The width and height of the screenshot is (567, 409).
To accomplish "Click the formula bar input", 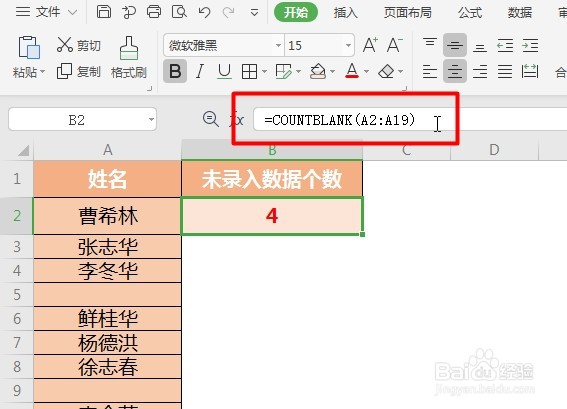I will tap(410, 119).
